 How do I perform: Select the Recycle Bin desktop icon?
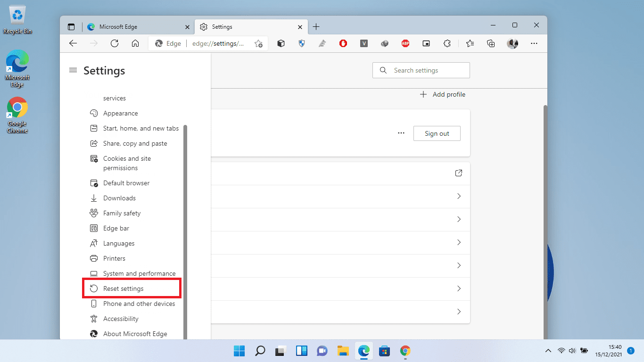[17, 20]
